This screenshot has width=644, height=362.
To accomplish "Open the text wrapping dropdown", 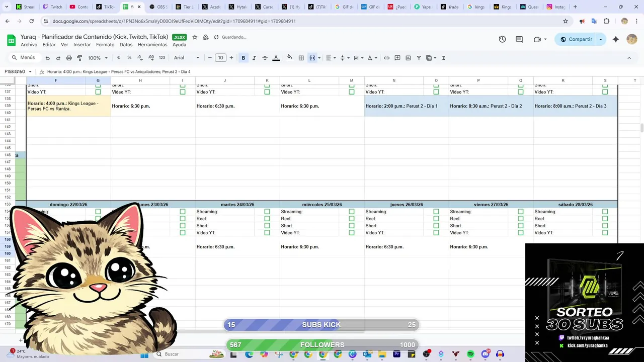I will click(x=358, y=58).
